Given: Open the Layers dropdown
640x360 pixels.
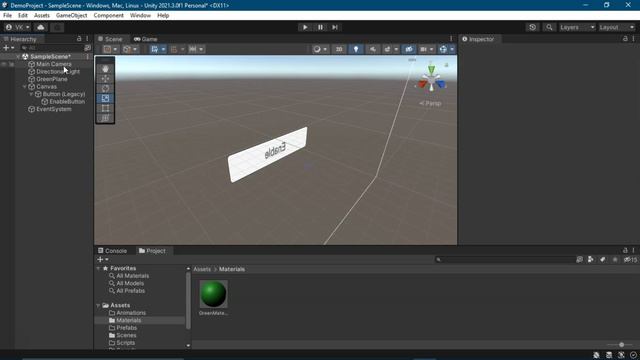Looking at the screenshot, I should [577, 27].
